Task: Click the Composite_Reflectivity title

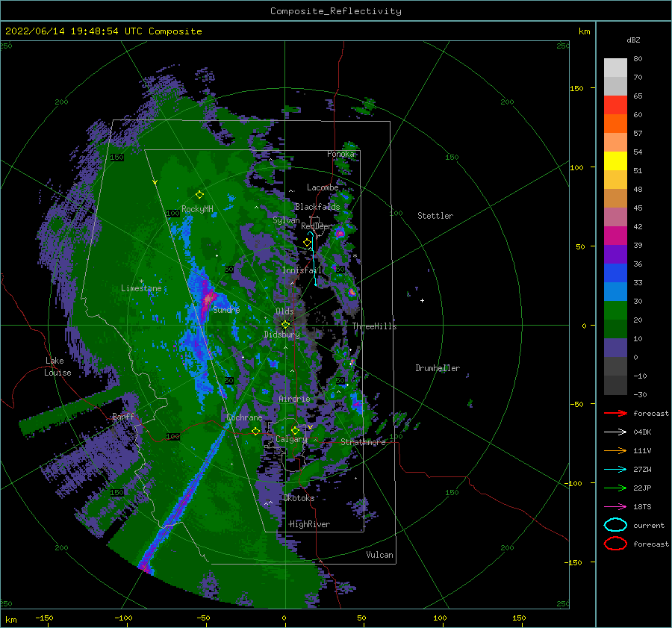Action: 336,11
